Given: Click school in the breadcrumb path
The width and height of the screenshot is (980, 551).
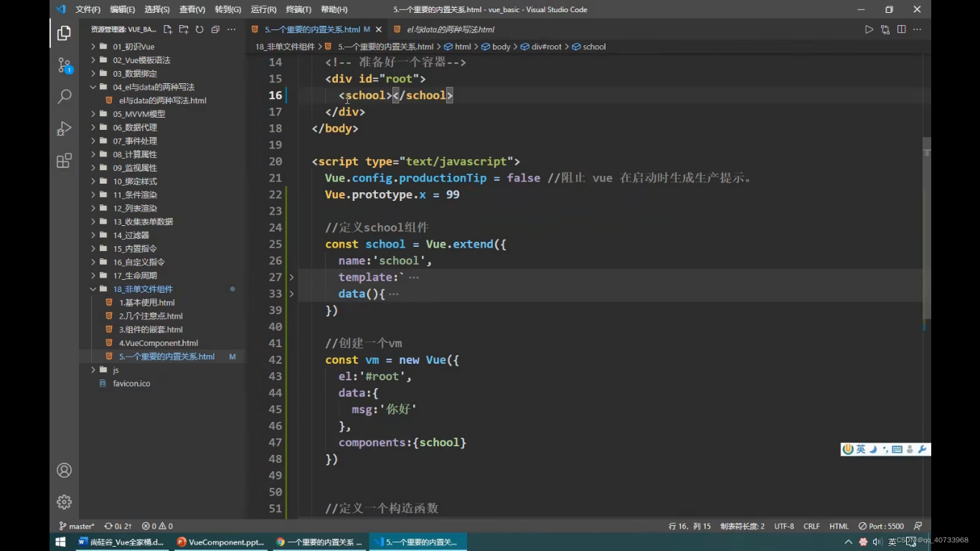Looking at the screenshot, I should (594, 47).
